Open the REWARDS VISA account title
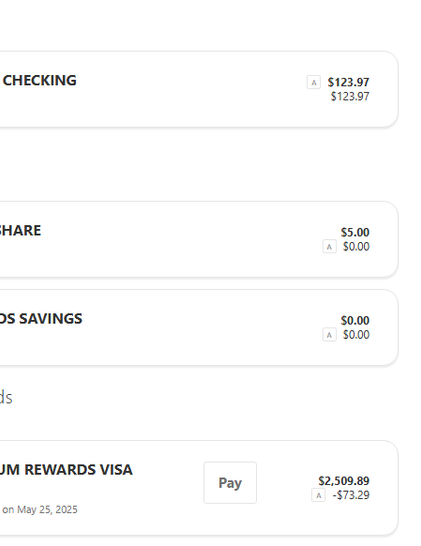This screenshot has width=421, height=546. pos(66,470)
